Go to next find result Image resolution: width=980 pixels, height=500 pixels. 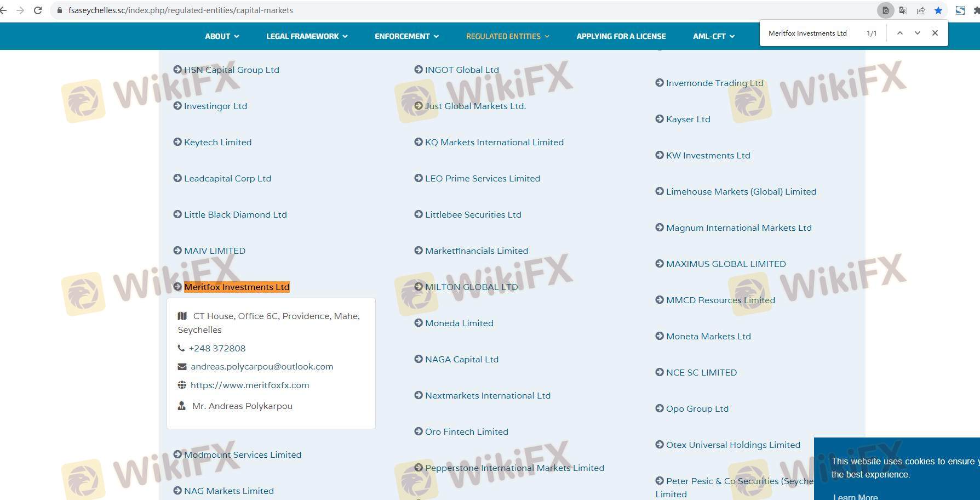pos(917,33)
